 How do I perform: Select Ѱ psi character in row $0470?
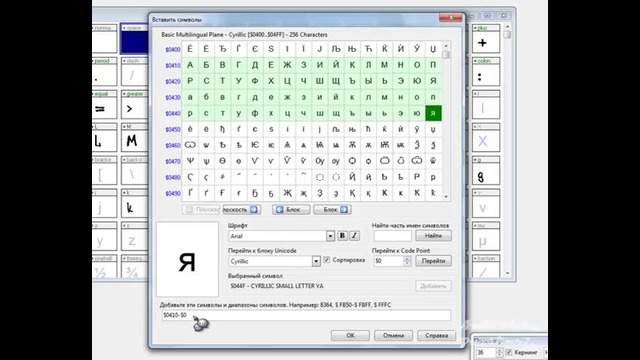click(190, 161)
